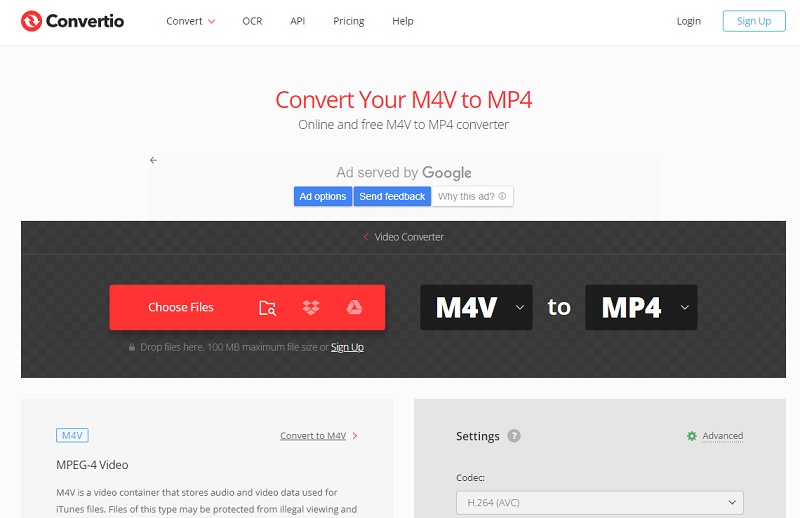Image resolution: width=800 pixels, height=518 pixels.
Task: Go to the Pricing page
Action: (x=348, y=21)
